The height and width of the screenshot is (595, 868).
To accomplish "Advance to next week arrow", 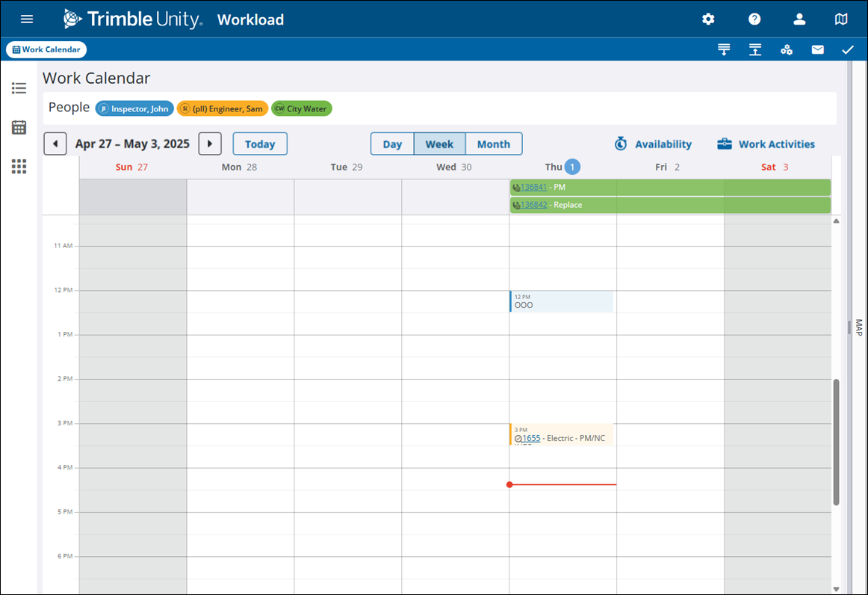I will coord(210,144).
